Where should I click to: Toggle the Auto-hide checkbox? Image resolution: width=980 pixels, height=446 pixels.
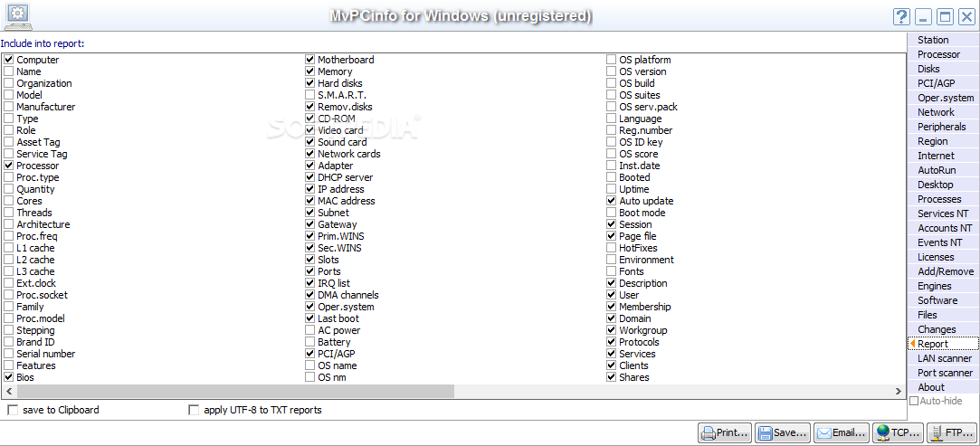pos(914,401)
